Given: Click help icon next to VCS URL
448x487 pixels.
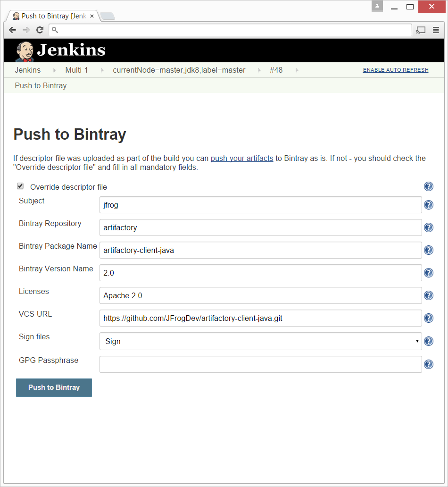Looking at the screenshot, I should click(428, 318).
